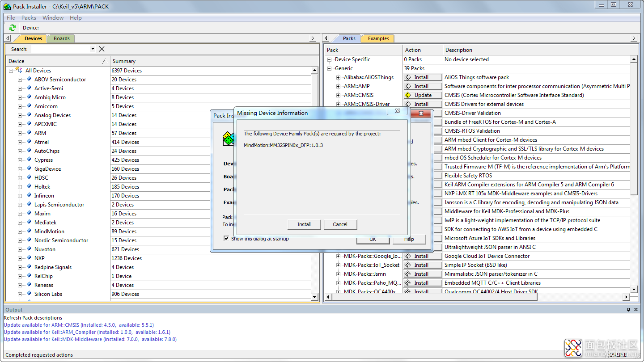Expand the NXP vendor node
Viewport: 644px width, 362px height.
(20, 258)
